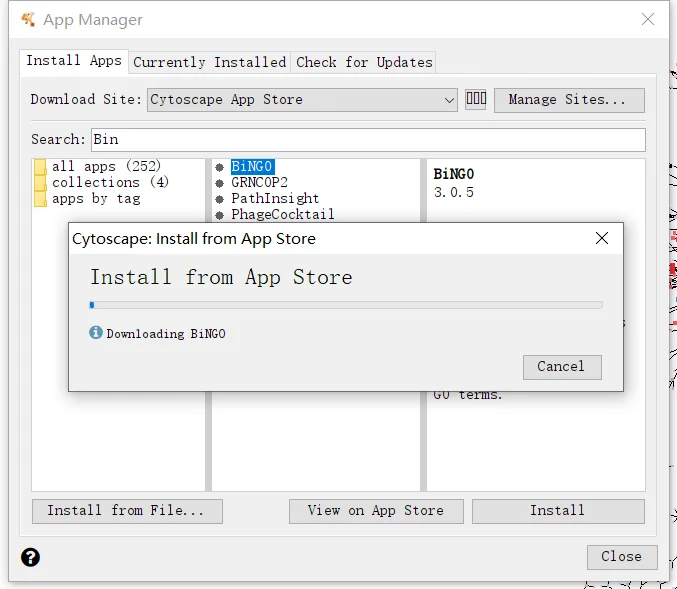
Task: Open the help question mark icon
Action: (30, 557)
